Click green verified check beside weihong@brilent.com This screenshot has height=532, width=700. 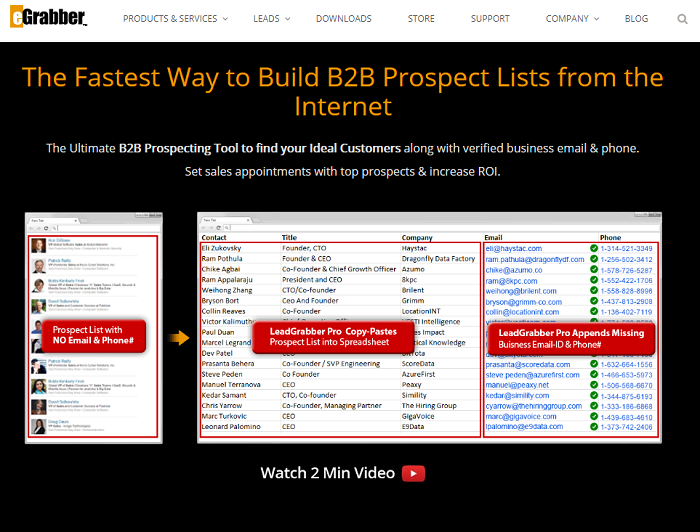(x=594, y=290)
